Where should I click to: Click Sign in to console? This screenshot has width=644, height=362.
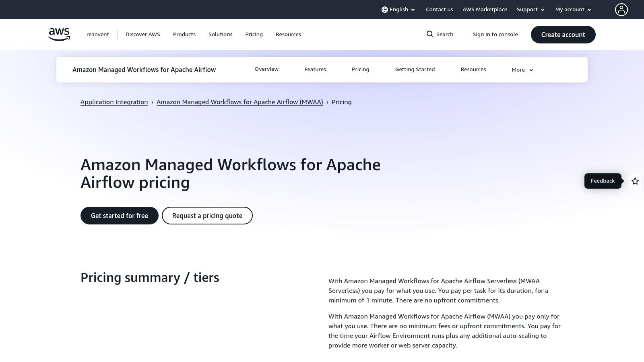tap(495, 34)
